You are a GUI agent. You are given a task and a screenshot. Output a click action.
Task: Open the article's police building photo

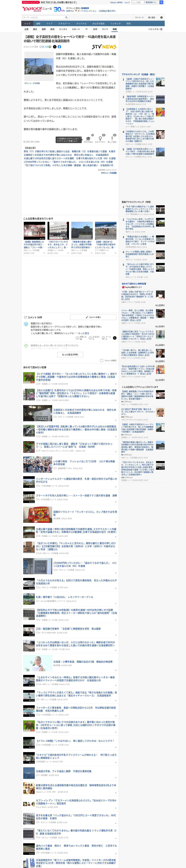click(x=39, y=66)
